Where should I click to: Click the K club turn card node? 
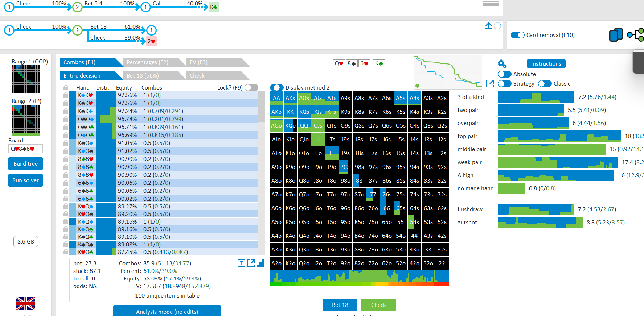click(x=214, y=7)
